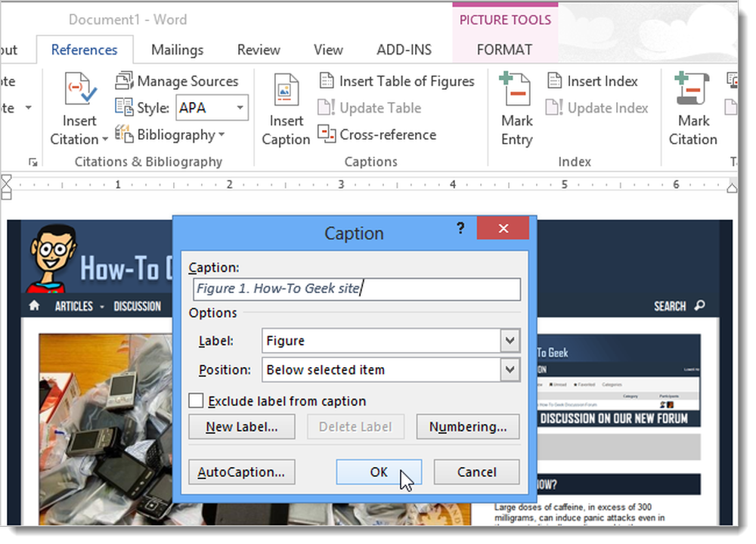The width and height of the screenshot is (756, 544).
Task: Open Cross-reference
Action: (377, 134)
